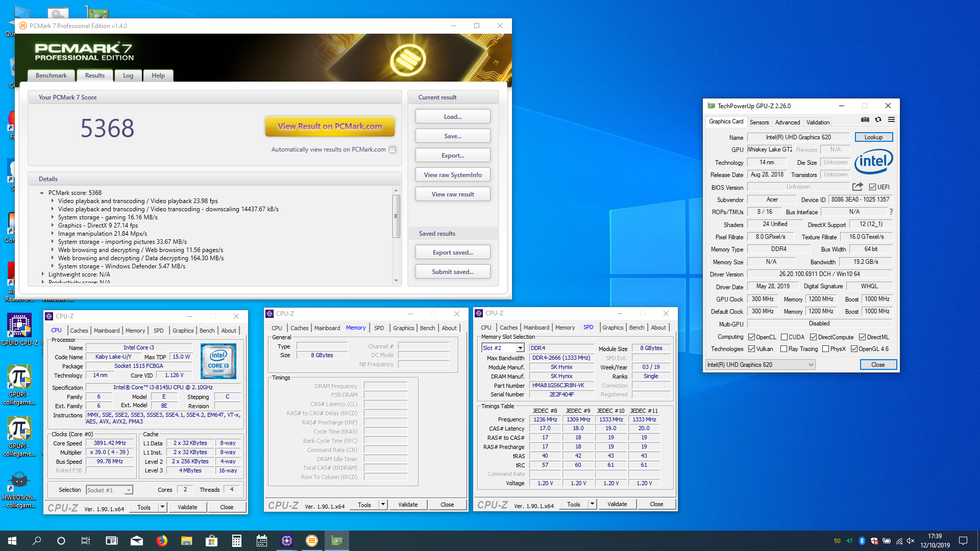Image resolution: width=980 pixels, height=551 pixels.
Task: Click the Bluetooth tray icon
Action: point(862,541)
